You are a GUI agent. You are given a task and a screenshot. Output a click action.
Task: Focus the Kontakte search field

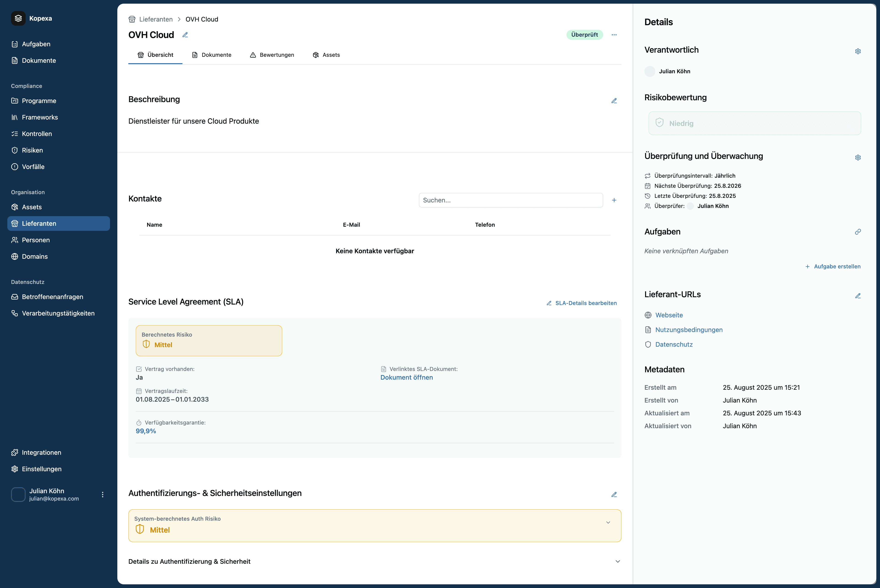[511, 200]
